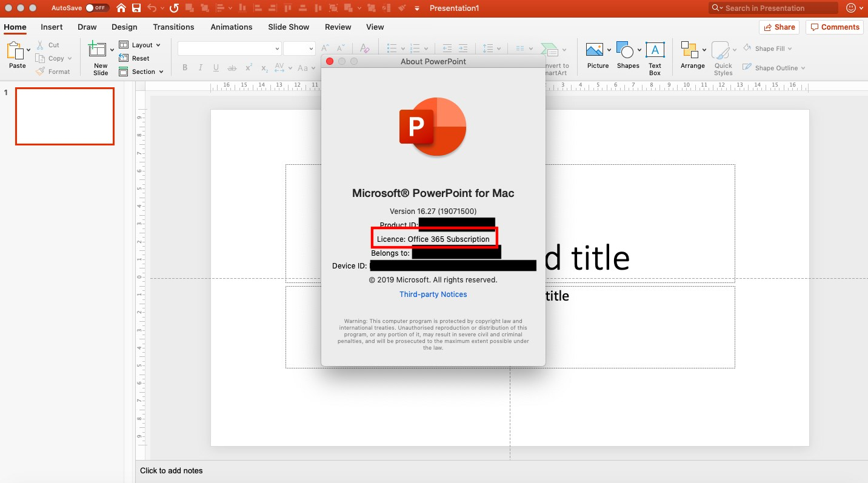Save the presentation with the floppy disk icon
The image size is (868, 483).
click(x=136, y=8)
